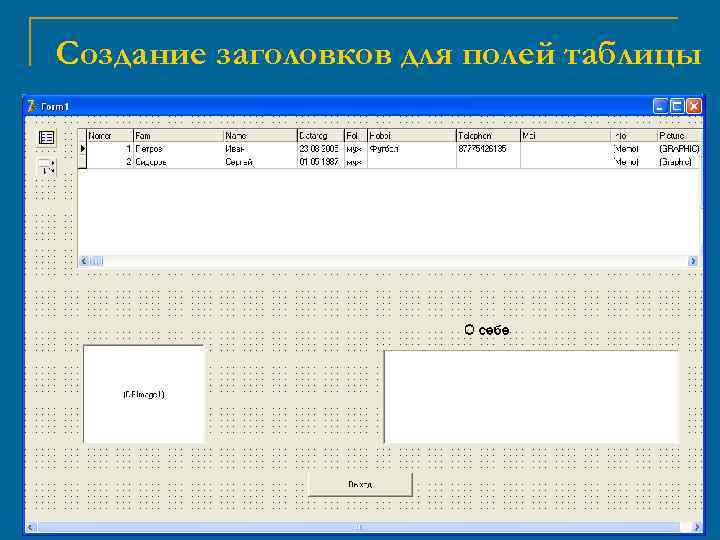
Task: Click the DBImage1 picture box
Action: tap(144, 394)
